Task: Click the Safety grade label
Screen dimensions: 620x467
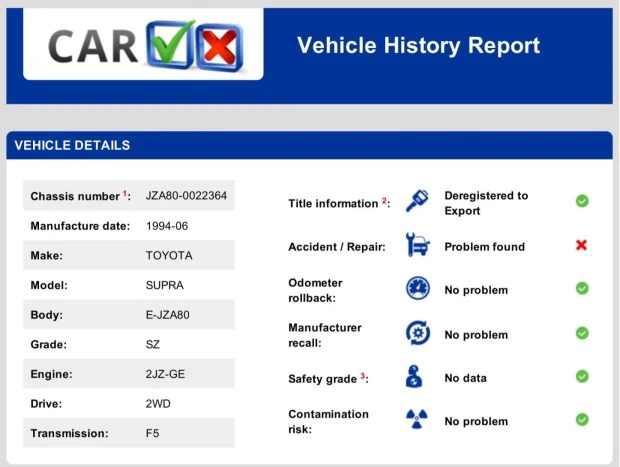Action: pos(329,379)
